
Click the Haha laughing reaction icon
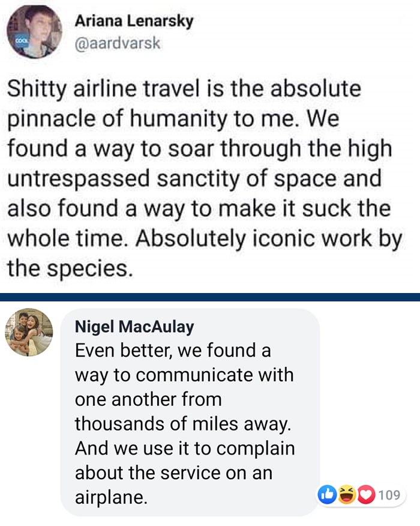pos(347,495)
